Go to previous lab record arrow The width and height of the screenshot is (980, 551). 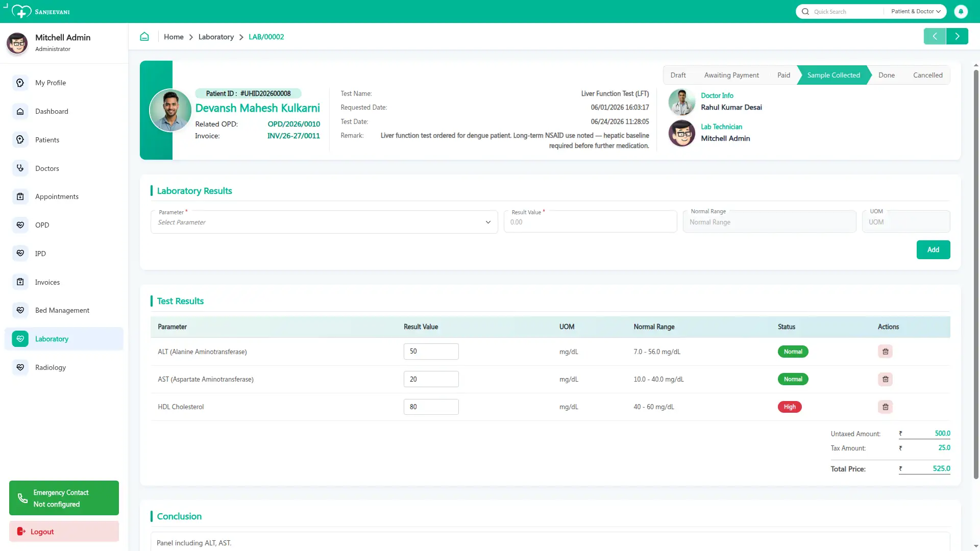(935, 36)
